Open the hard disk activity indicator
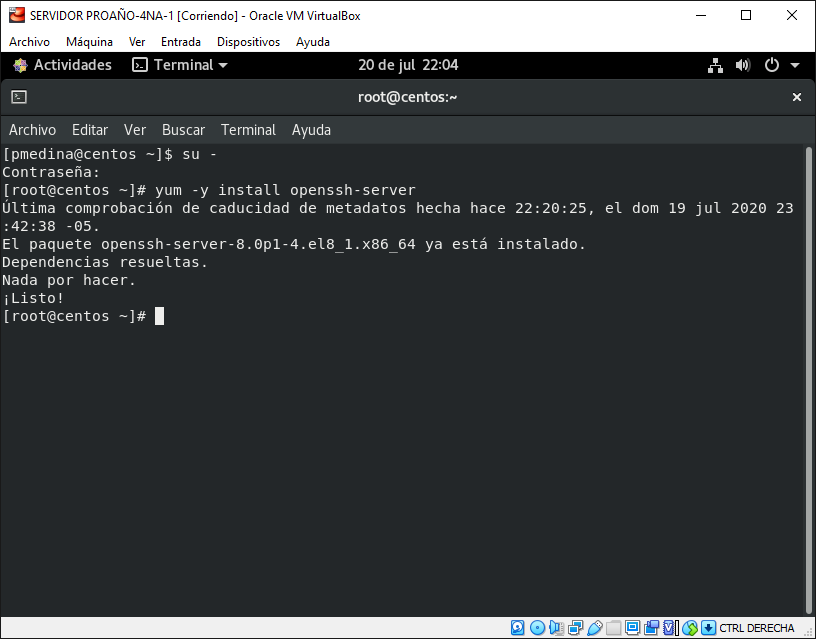Image resolution: width=816 pixels, height=639 pixels. [x=517, y=628]
